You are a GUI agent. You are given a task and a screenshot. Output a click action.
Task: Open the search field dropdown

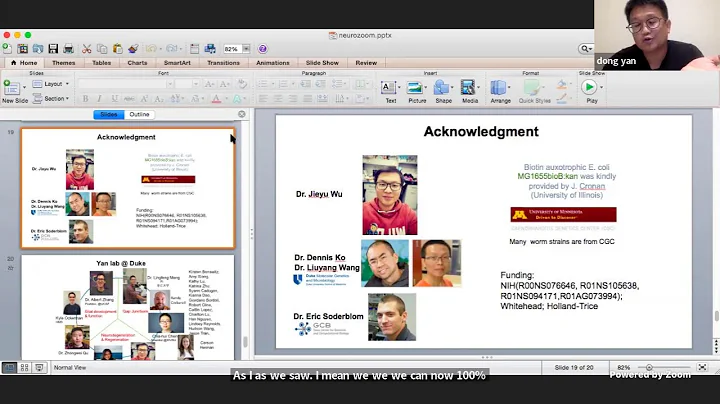586,49
